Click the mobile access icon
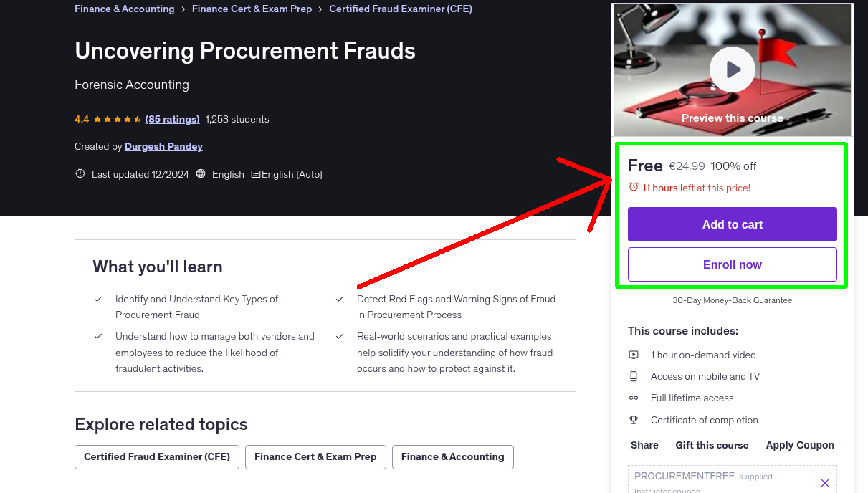This screenshot has width=868, height=493. (x=634, y=376)
